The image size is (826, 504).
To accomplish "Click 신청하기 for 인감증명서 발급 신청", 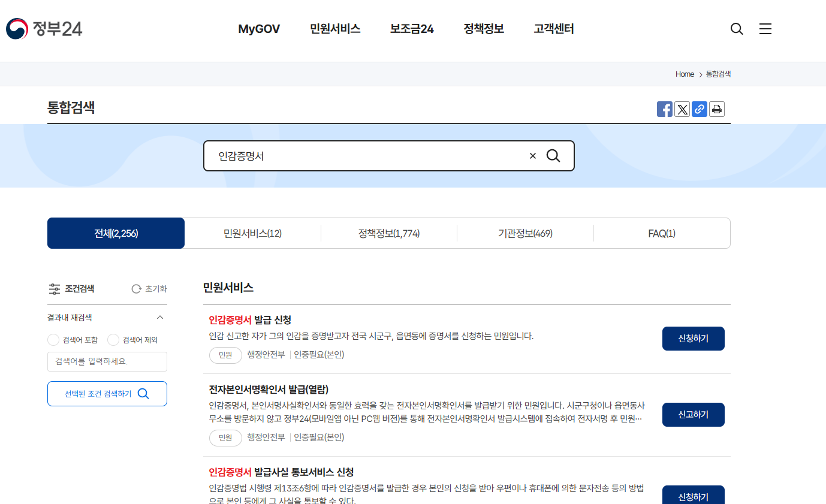I will pos(693,338).
